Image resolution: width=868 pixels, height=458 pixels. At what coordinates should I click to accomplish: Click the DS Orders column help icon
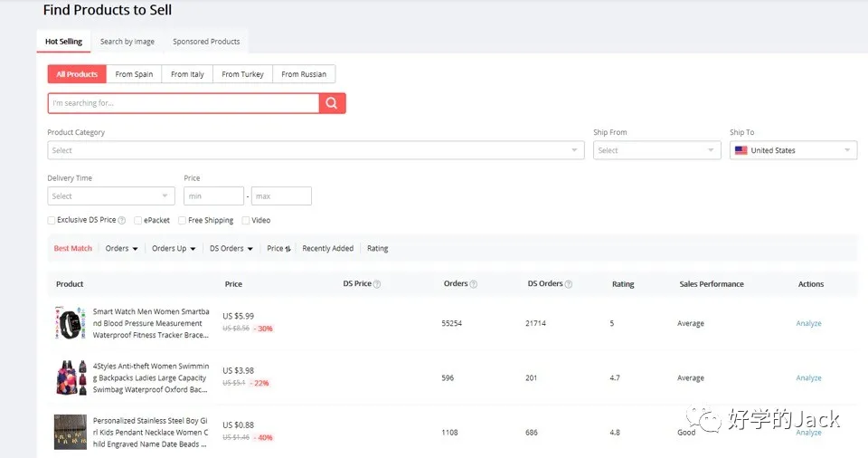[x=569, y=284]
